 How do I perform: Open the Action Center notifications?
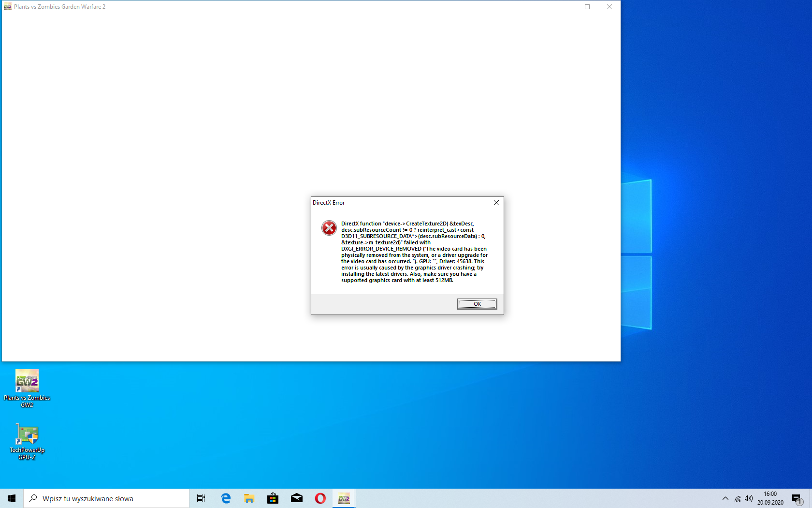point(797,498)
